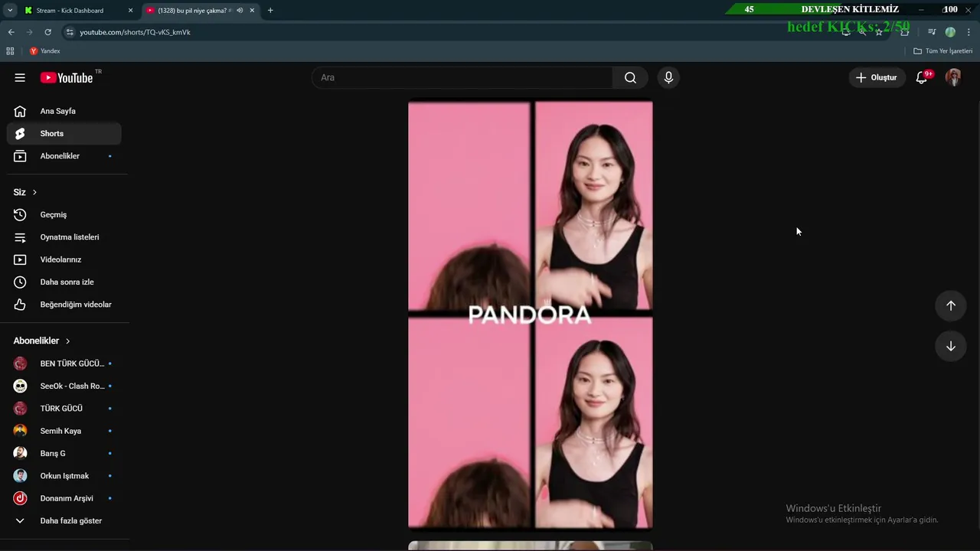The image size is (980, 551).
Task: Go to the next Short (down arrow)
Action: coord(950,346)
